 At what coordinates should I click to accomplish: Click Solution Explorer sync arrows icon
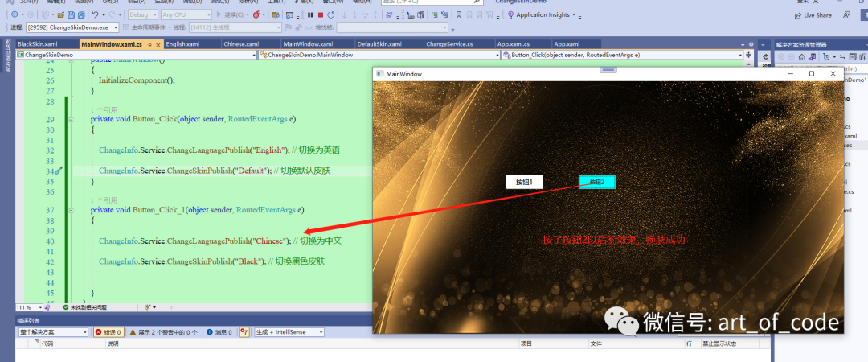tap(843, 56)
